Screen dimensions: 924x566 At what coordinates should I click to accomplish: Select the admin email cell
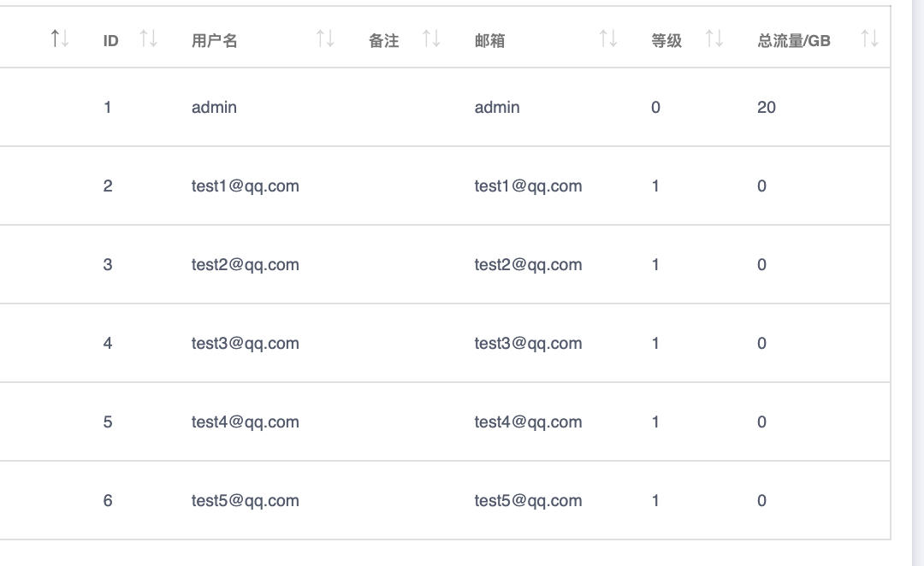tap(497, 107)
